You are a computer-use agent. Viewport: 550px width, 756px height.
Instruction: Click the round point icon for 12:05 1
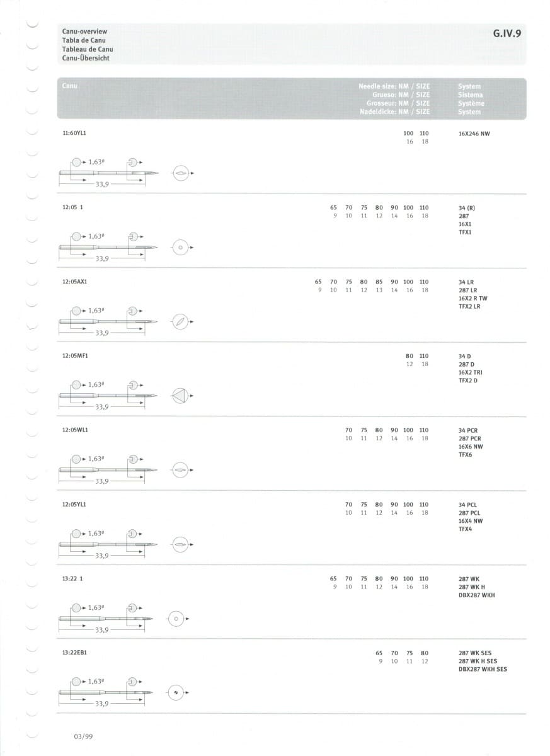click(x=181, y=248)
